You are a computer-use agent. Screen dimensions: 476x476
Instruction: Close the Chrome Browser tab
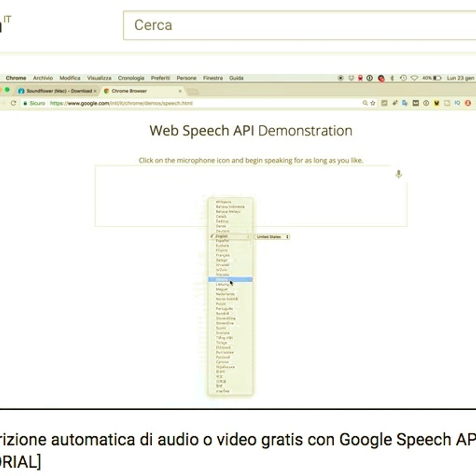(x=180, y=91)
